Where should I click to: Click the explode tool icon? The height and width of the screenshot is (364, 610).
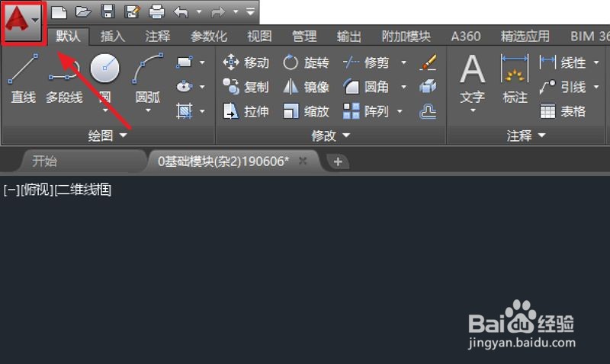click(428, 87)
